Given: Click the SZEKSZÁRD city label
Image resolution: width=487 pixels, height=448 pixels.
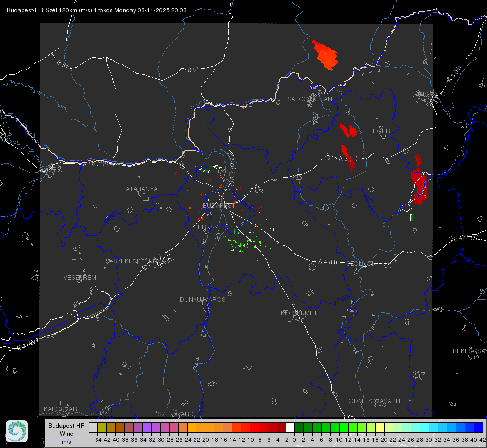Looking at the screenshot, I should 176,414.
